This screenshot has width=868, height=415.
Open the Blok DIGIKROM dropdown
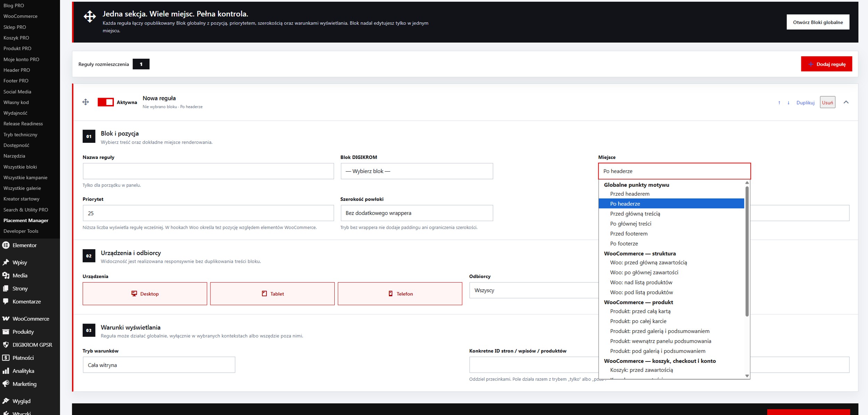click(417, 171)
